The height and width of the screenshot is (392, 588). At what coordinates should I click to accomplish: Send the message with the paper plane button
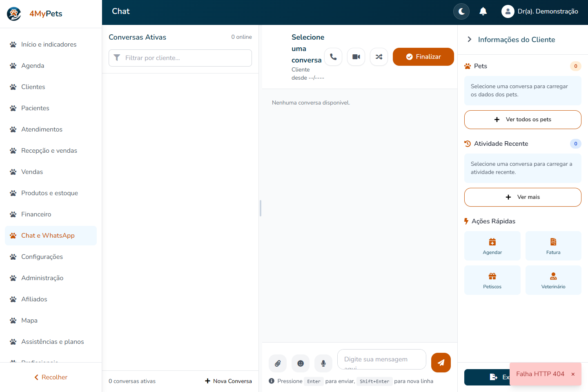click(x=441, y=363)
